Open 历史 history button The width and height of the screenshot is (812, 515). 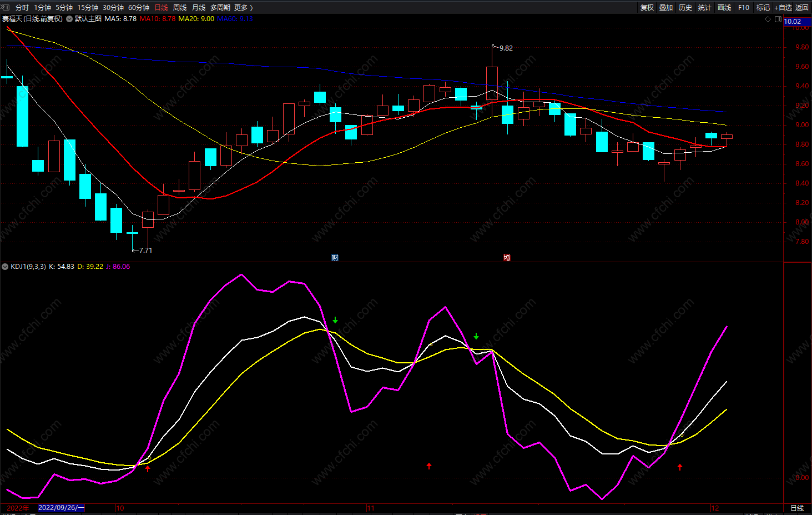685,7
